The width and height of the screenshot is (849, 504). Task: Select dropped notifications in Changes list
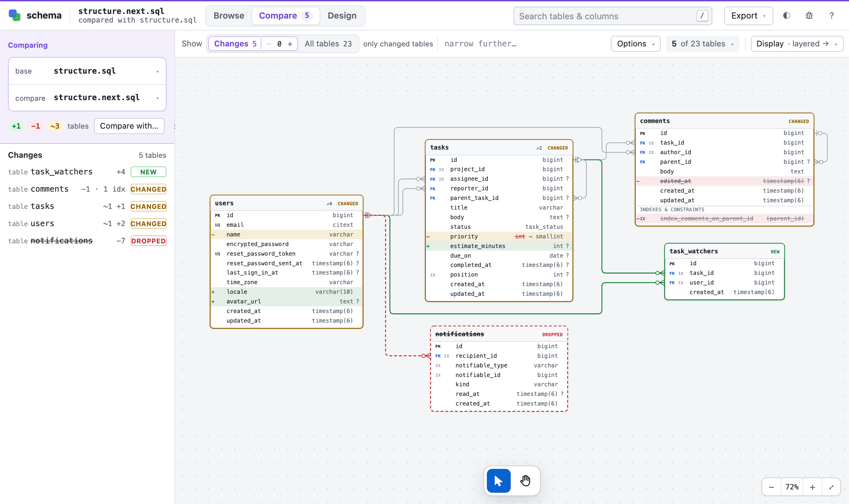[x=87, y=241]
